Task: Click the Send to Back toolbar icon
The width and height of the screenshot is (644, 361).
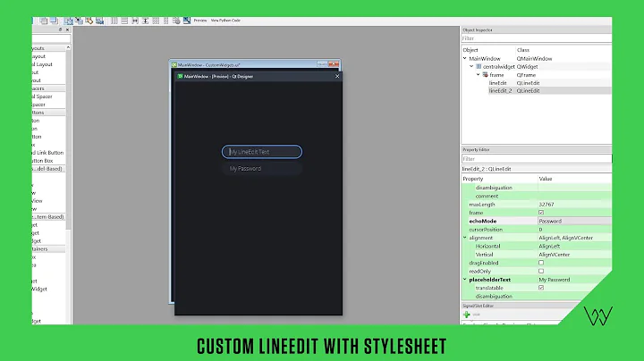Action: [44, 21]
